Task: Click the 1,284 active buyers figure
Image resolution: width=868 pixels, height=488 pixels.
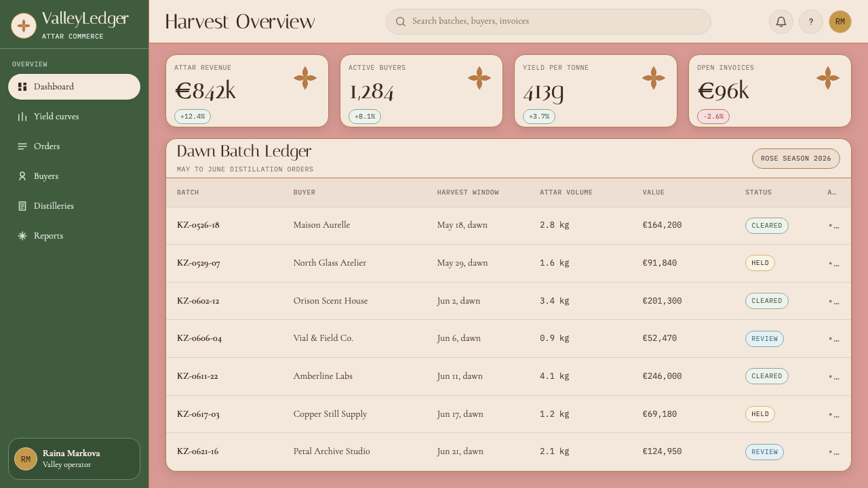Action: pyautogui.click(x=372, y=91)
